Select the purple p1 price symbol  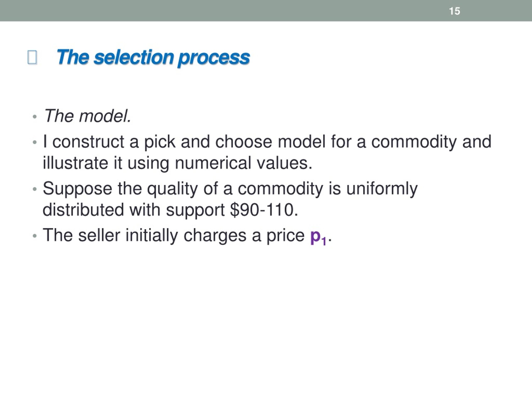(318, 237)
